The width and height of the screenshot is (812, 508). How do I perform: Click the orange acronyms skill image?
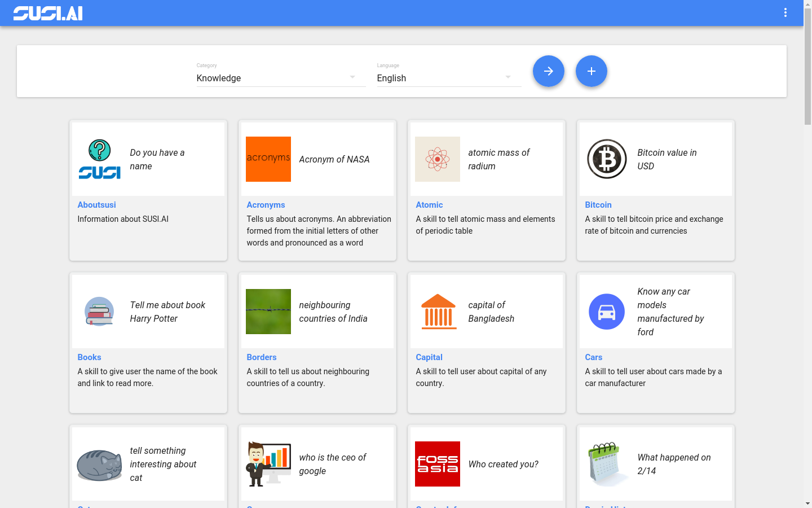(268, 159)
